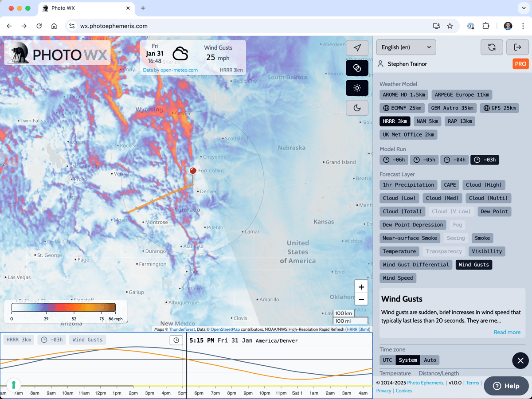Zoom in on the map
Screen dimensions: 532x399
[x=361, y=287]
